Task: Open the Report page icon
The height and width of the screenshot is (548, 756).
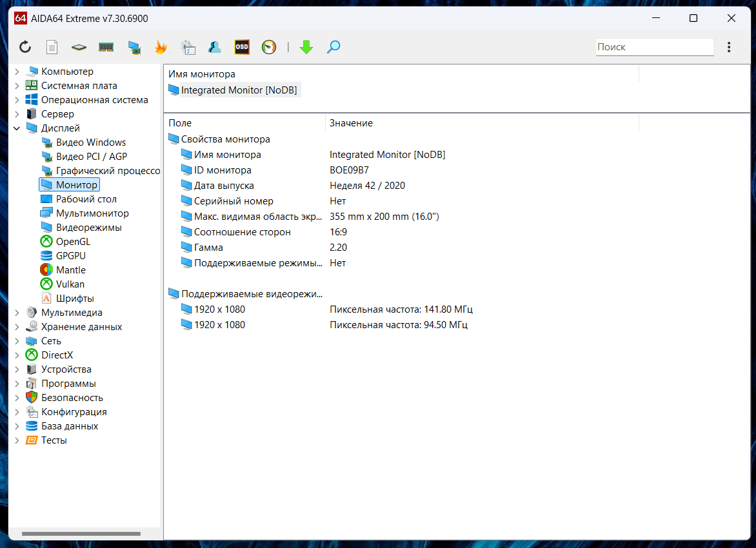Action: point(52,47)
